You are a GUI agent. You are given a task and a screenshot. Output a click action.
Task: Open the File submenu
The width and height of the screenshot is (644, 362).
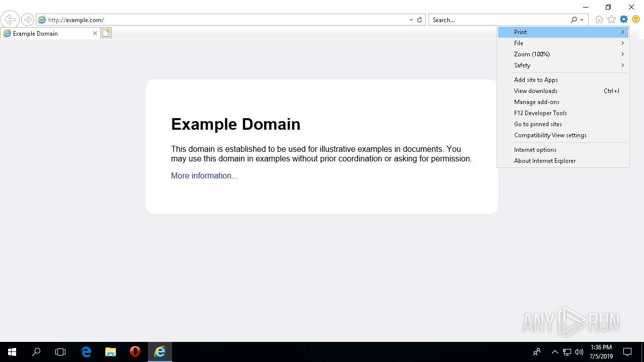pyautogui.click(x=563, y=43)
